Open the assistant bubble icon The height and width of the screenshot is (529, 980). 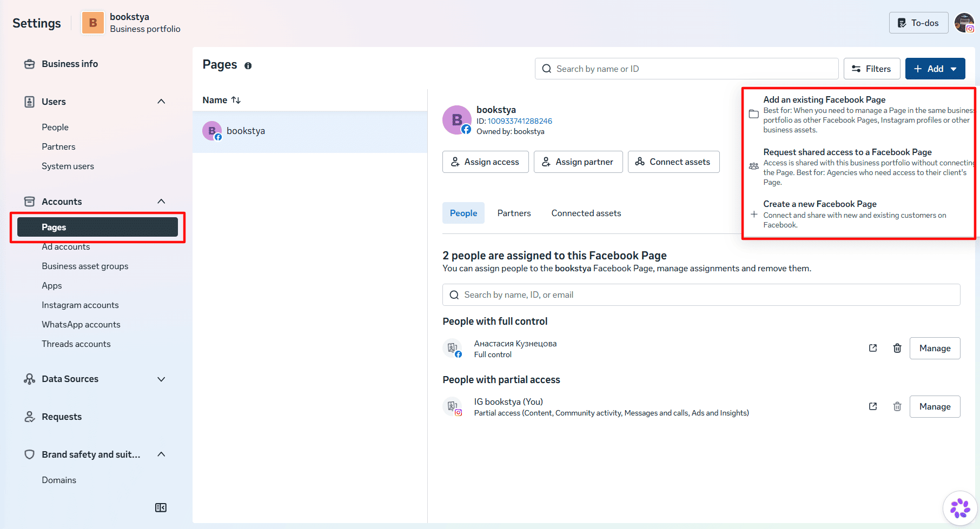[960, 508]
